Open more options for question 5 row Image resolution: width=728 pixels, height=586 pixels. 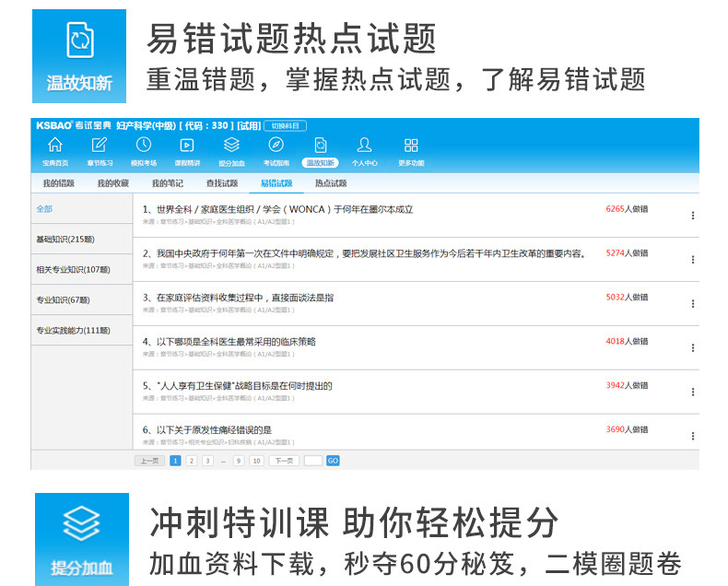click(693, 392)
